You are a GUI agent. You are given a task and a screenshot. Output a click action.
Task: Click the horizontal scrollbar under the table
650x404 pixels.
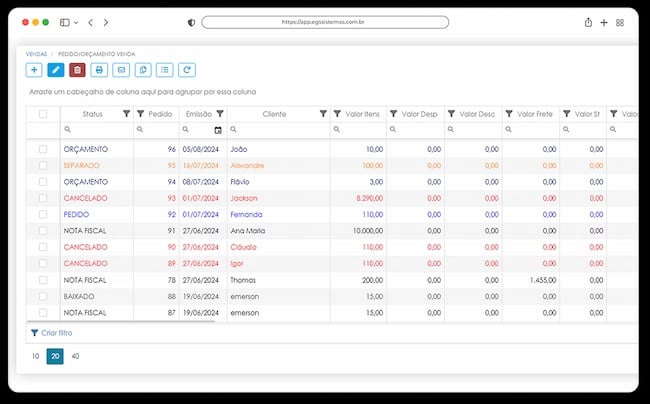pyautogui.click(x=121, y=321)
